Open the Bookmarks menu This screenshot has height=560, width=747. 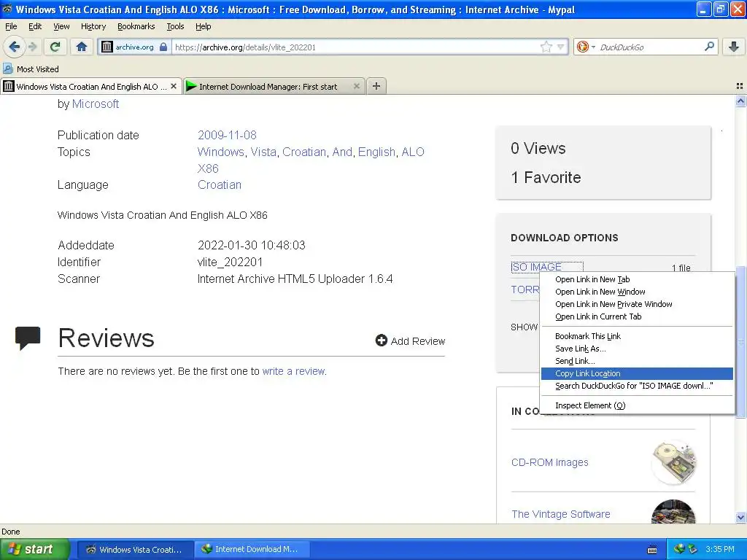136,26
